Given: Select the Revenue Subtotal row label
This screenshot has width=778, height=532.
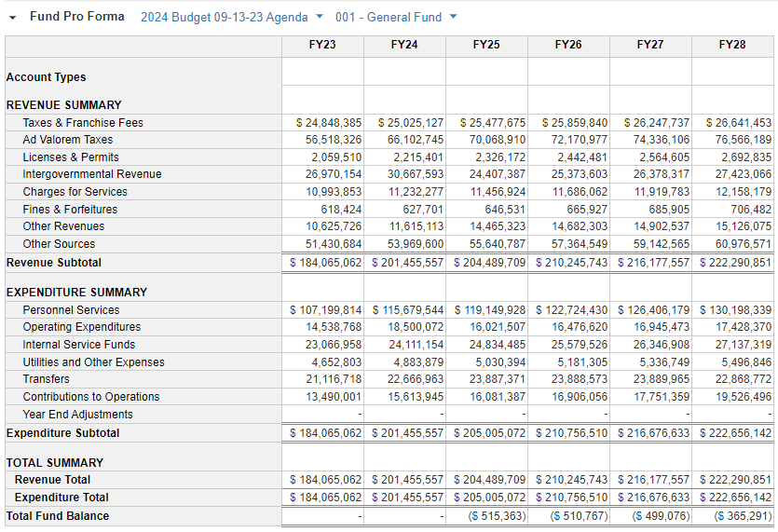Looking at the screenshot, I should click(x=54, y=263).
